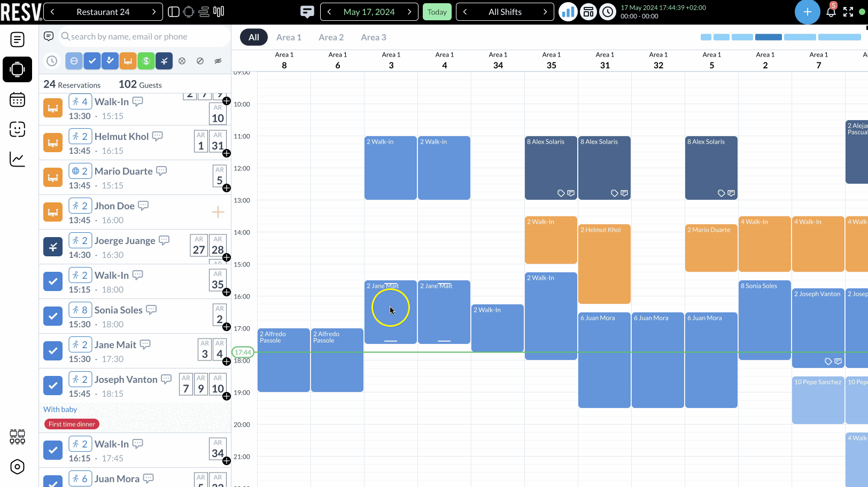Click the clock time display icon
Image resolution: width=868 pixels, height=487 pixels.
[608, 11]
